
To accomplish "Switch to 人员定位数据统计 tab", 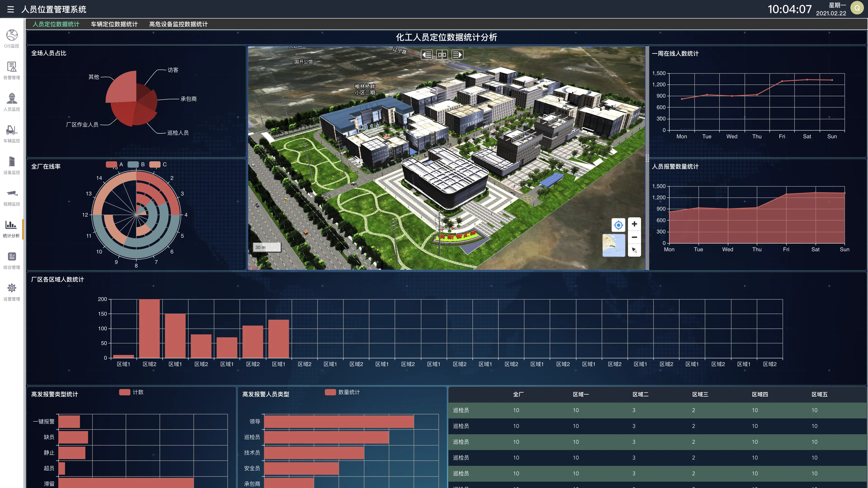I will click(x=56, y=24).
